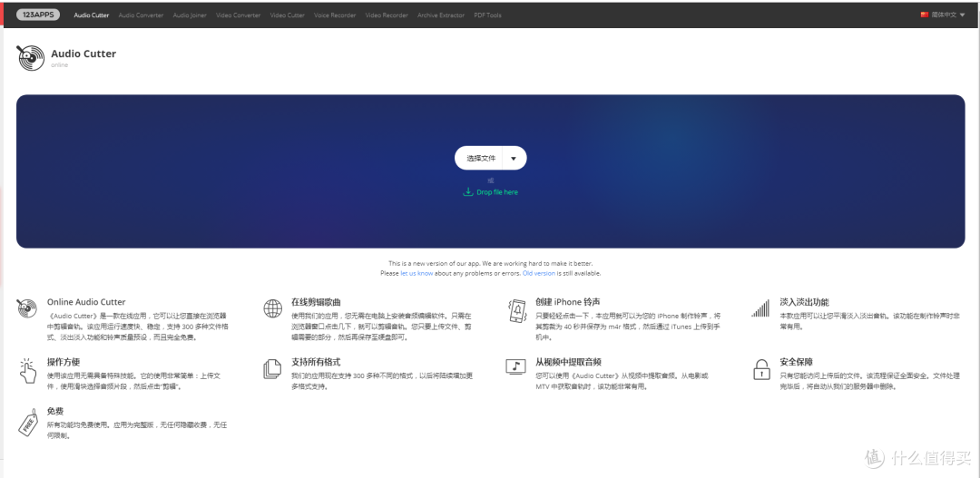Viewport: 980px width, 478px height.
Task: Click the Audio Cutter page title
Action: 83,54
